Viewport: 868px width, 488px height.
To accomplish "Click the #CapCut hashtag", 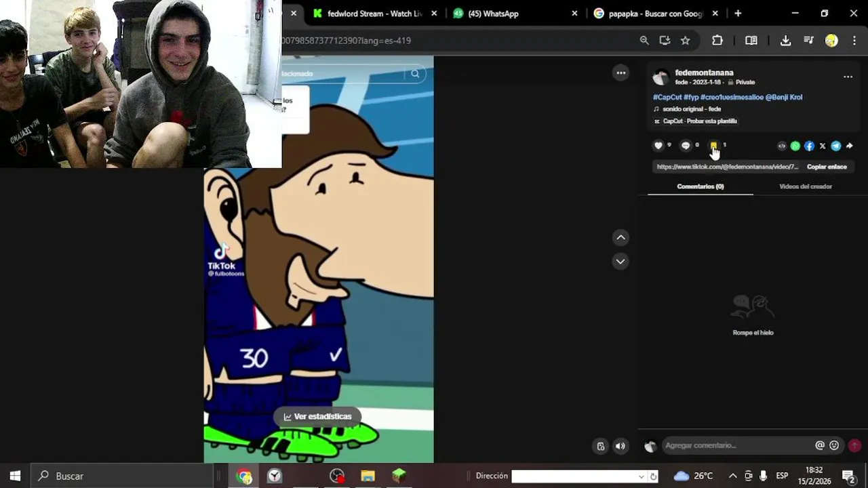I will coord(667,97).
